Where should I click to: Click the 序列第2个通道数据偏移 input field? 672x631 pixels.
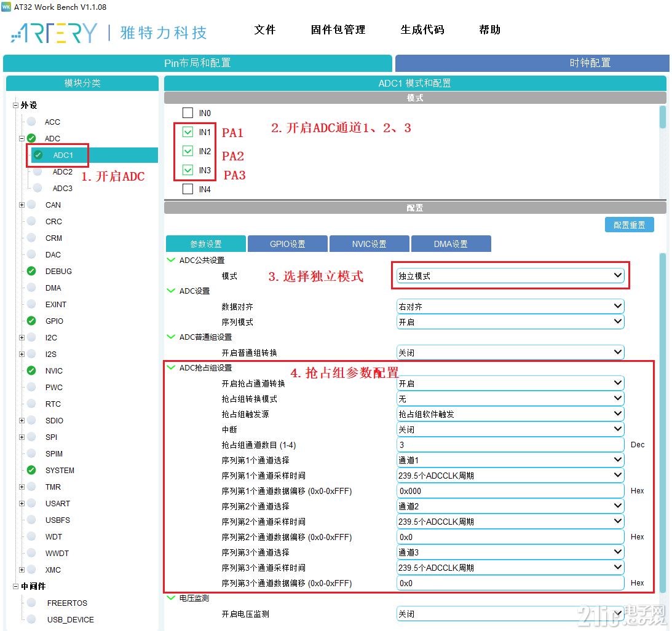[x=510, y=537]
